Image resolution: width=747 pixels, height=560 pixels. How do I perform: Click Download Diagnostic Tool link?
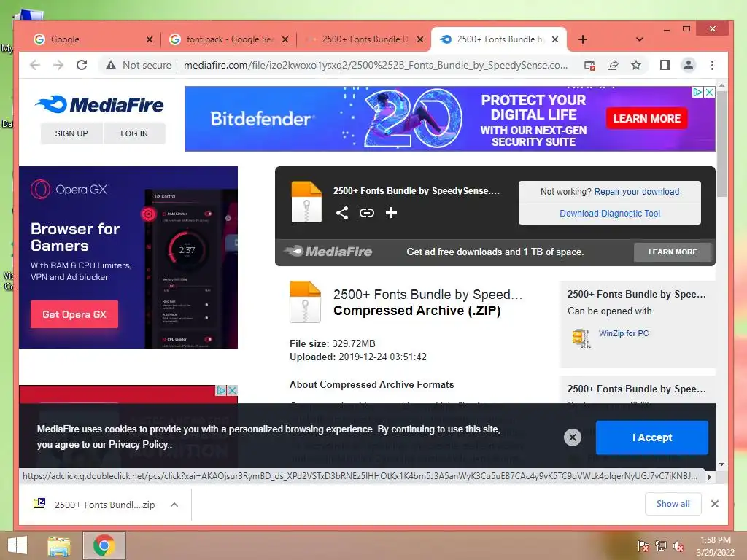(610, 214)
